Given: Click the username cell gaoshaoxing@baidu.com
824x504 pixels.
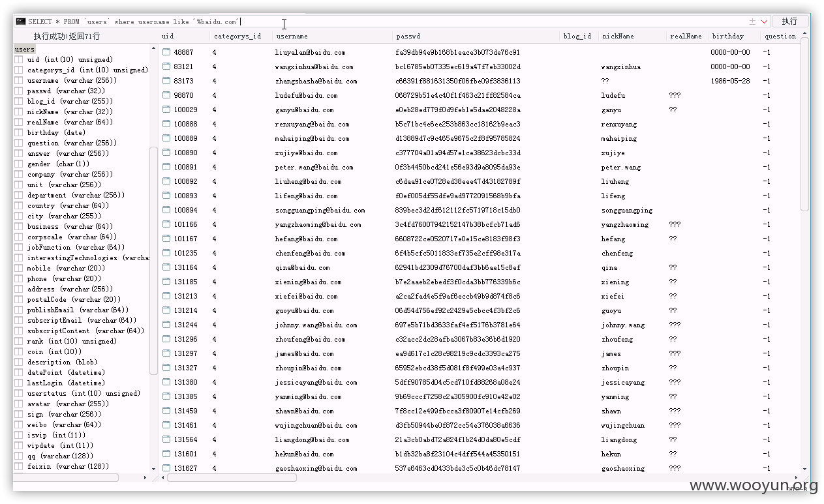Looking at the screenshot, I should point(316,468).
